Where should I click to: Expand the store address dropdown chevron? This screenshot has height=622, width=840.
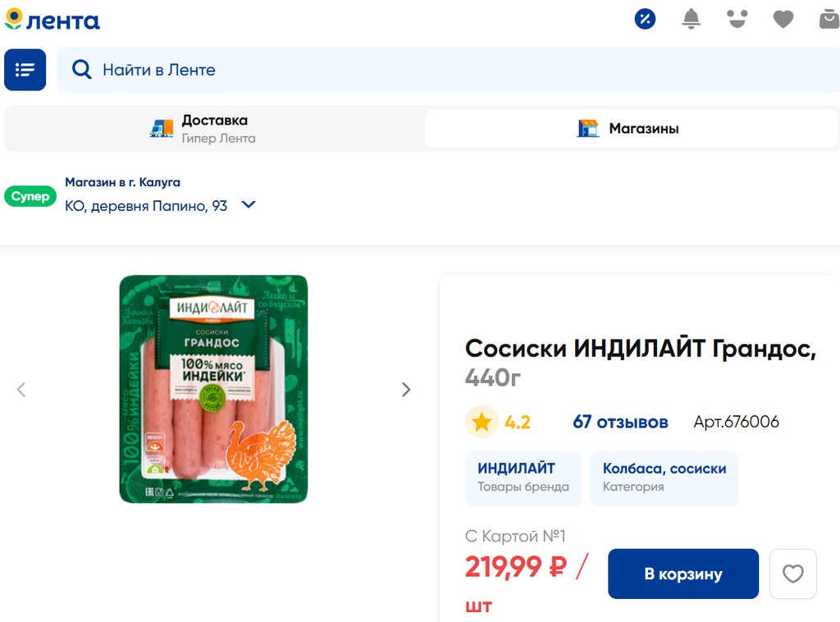[249, 204]
